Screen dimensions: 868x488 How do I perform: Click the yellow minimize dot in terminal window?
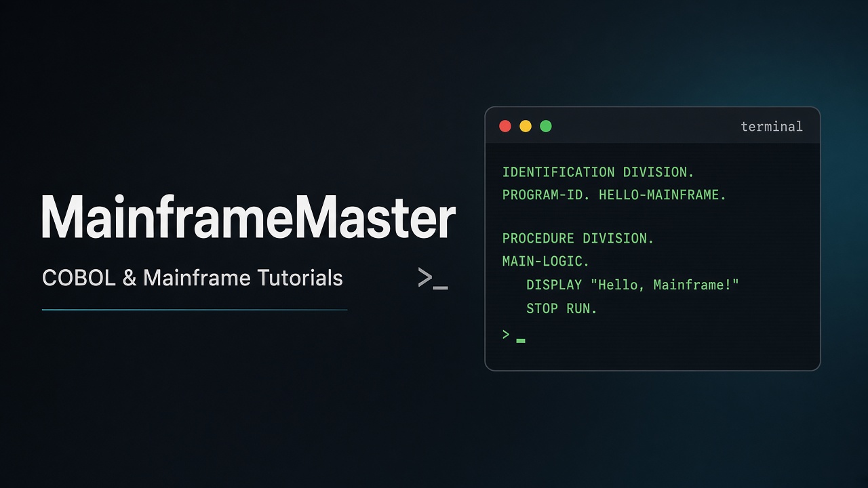click(x=526, y=126)
